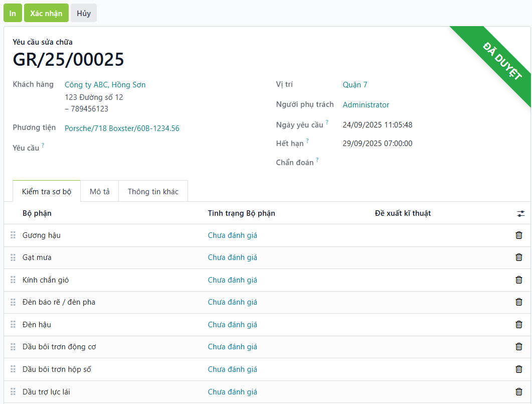Open the Người phụ trách Administrator selector
This screenshot has height=404, width=532.
tap(366, 105)
